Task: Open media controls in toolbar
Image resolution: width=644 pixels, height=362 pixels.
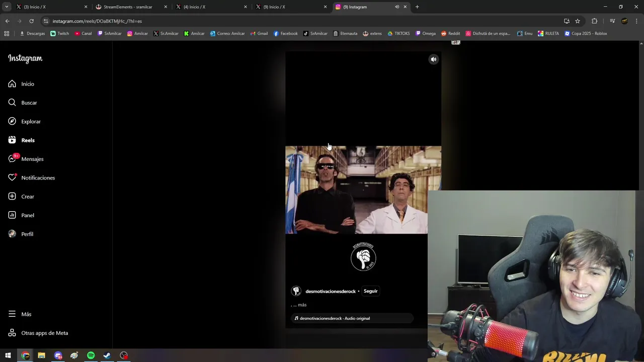Action: tap(612, 21)
